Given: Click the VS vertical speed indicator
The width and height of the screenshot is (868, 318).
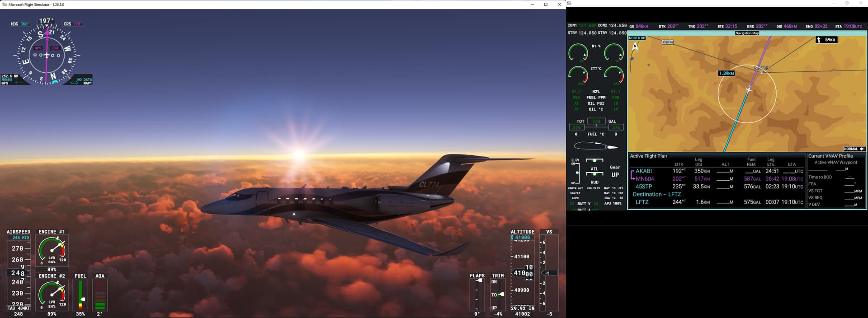Looking at the screenshot, I should coord(549,273).
